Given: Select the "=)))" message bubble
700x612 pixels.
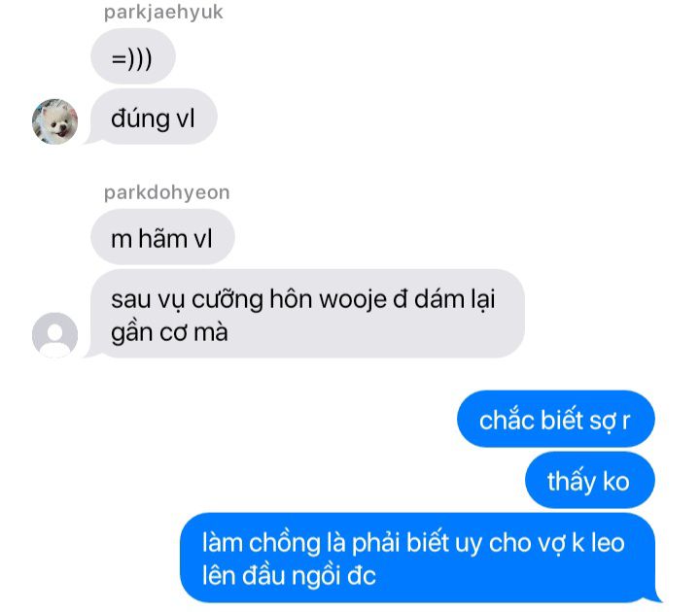Looking at the screenshot, I should pyautogui.click(x=132, y=56).
